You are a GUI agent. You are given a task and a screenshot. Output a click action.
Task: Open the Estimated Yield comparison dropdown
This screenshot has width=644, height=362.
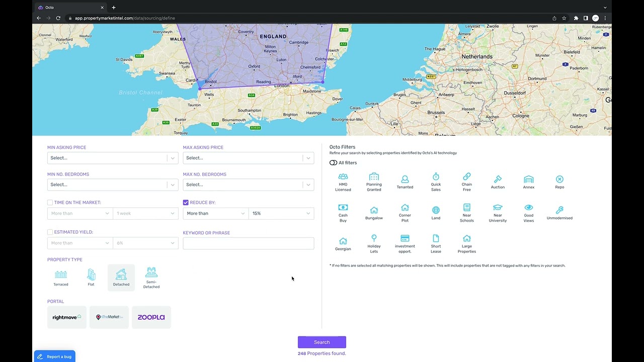pyautogui.click(x=80, y=243)
